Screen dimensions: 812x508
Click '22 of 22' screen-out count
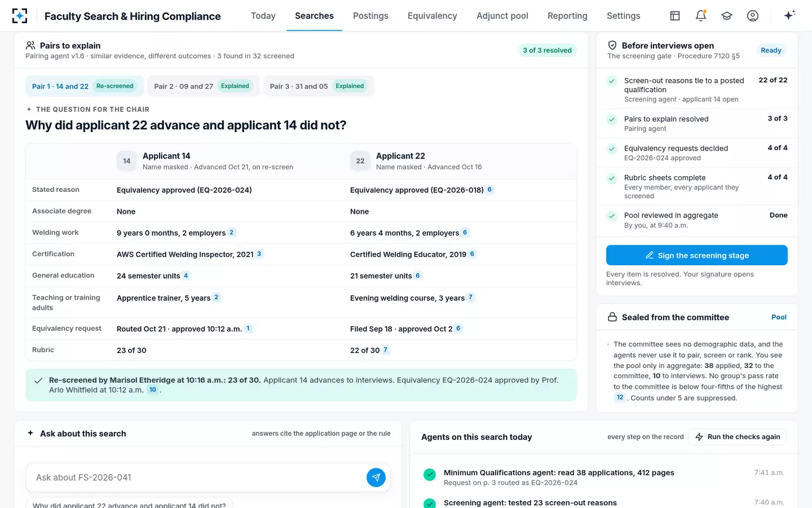click(773, 80)
